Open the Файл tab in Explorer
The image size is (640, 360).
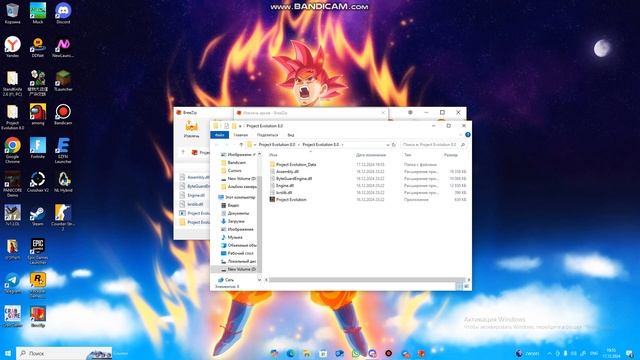[219, 135]
